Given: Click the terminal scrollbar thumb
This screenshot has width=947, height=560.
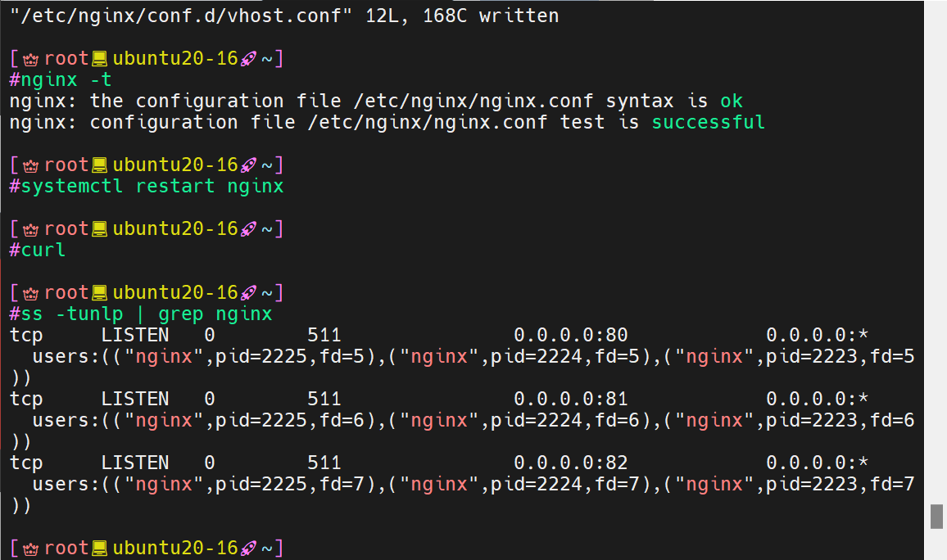Looking at the screenshot, I should [936, 517].
